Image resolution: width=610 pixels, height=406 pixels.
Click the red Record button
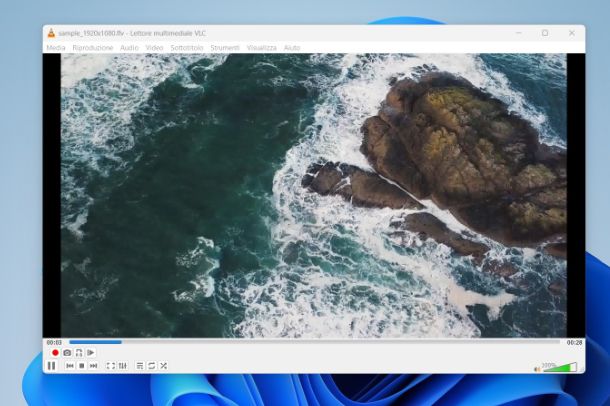pyautogui.click(x=56, y=353)
